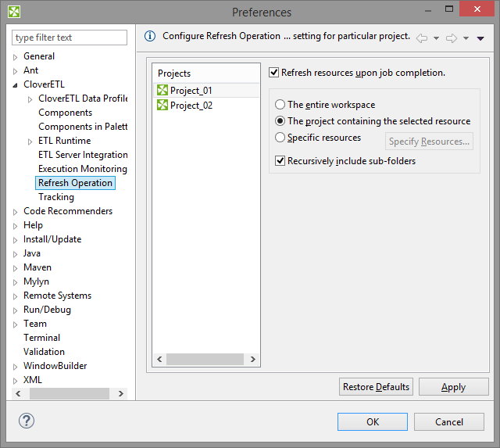Select The entire workspace option

point(280,104)
